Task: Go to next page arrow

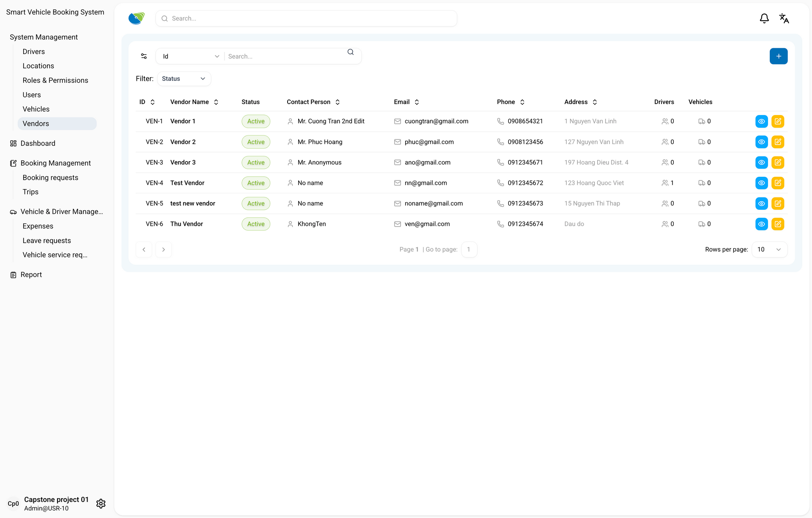Action: pos(164,249)
